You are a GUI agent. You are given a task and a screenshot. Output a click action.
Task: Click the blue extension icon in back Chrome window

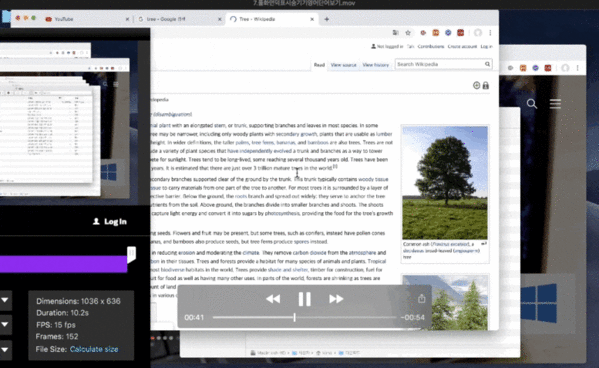coord(536,68)
